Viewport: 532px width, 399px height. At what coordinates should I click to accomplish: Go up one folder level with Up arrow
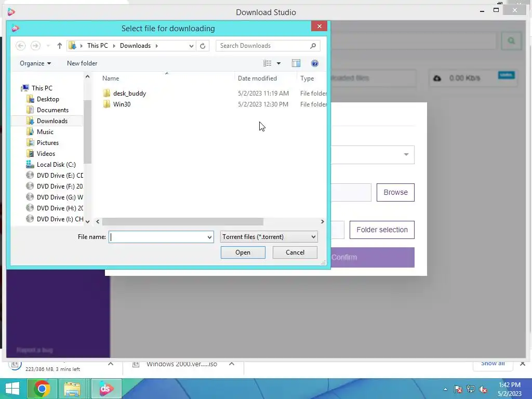click(59, 46)
